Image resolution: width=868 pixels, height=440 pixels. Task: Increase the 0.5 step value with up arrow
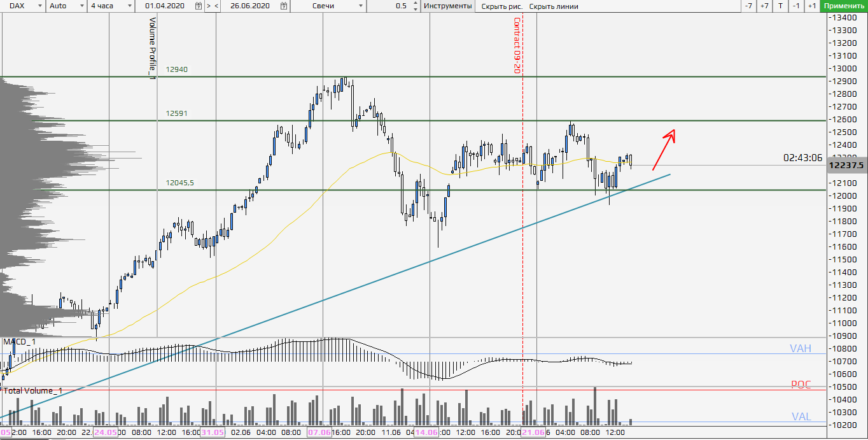click(x=416, y=3)
